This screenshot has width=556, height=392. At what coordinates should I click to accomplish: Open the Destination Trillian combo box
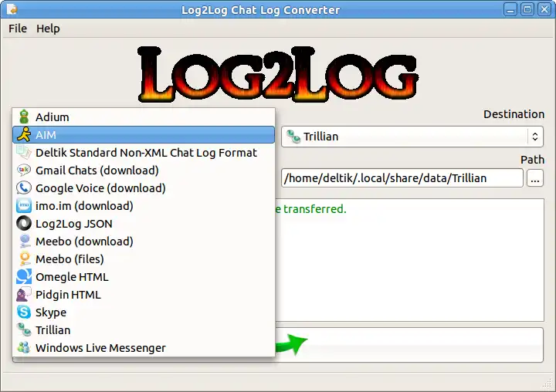pos(412,137)
